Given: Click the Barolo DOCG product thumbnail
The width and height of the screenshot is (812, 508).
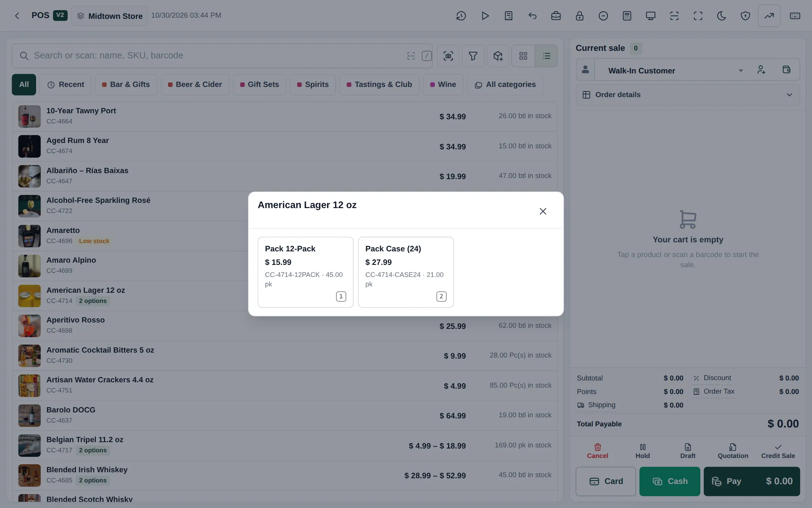Looking at the screenshot, I should tap(29, 415).
